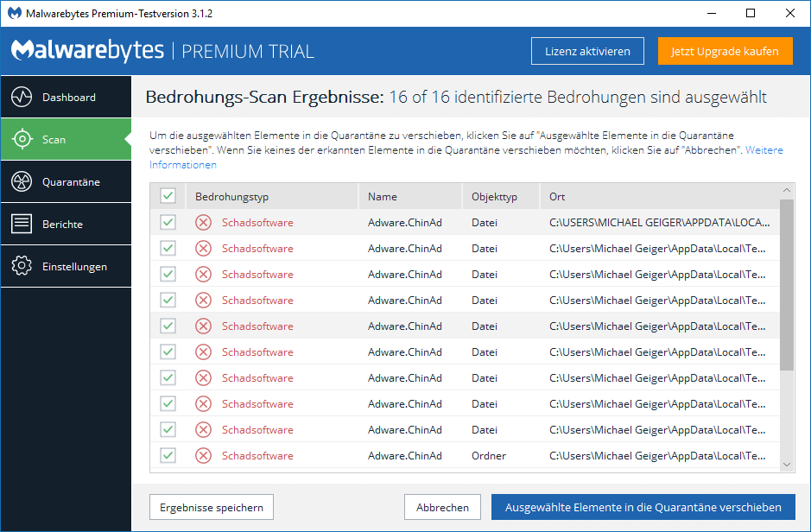Click the "PREMIUM TRIAL" header text
This screenshot has width=811, height=532.
click(x=248, y=51)
